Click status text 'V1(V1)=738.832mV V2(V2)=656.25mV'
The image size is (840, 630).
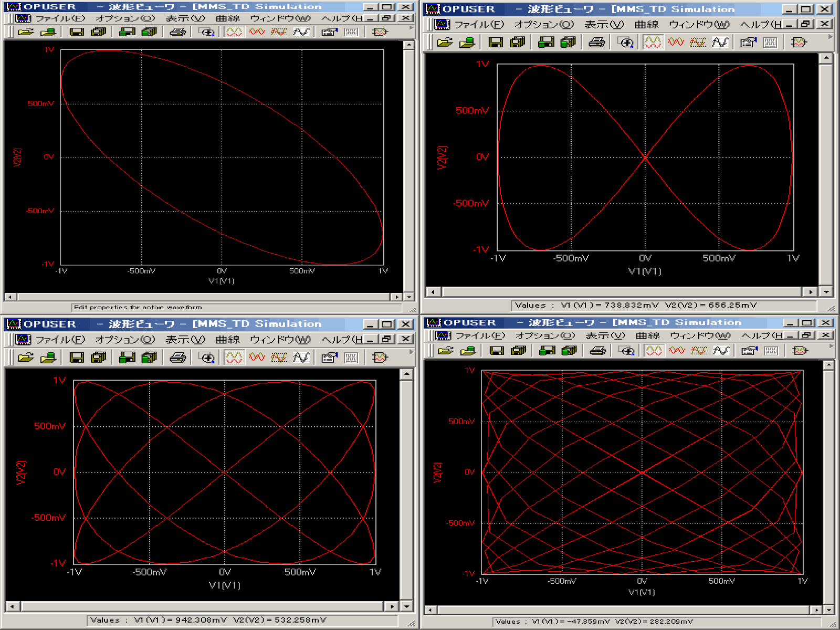658,305
